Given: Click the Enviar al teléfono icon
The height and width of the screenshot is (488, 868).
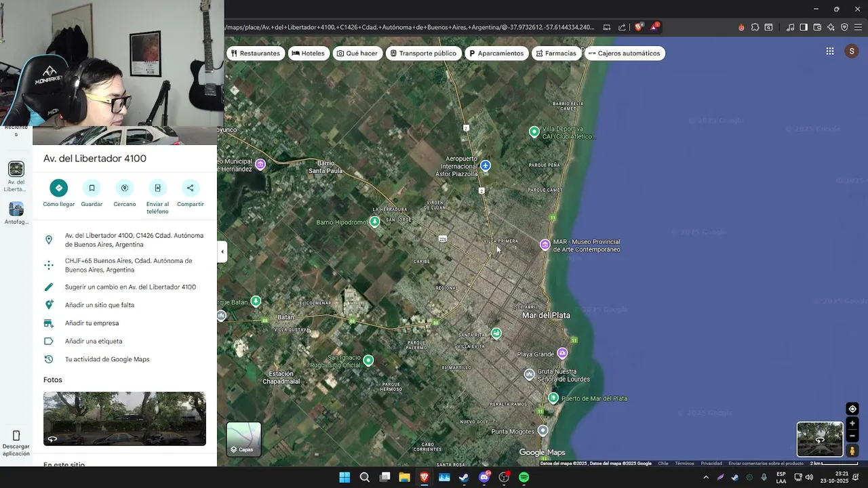Looking at the screenshot, I should coord(157,188).
